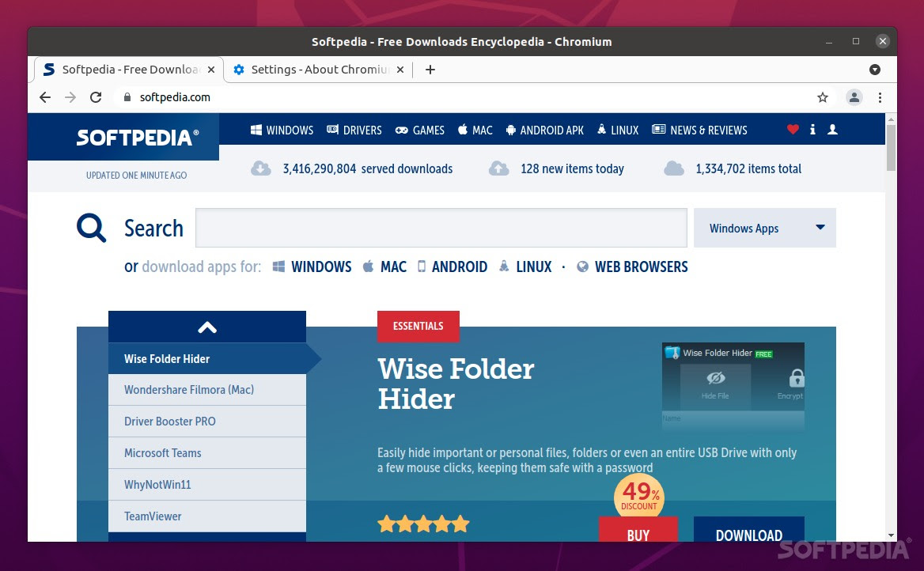Click the scrollbar down arrow
Image resolution: width=924 pixels, height=571 pixels.
tap(891, 535)
